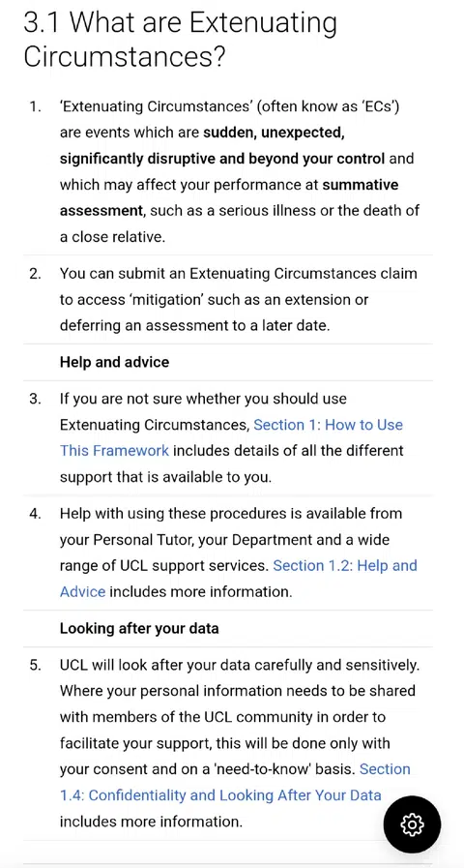The height and width of the screenshot is (868, 464).
Task: Click list number 2 marker
Action: click(36, 274)
